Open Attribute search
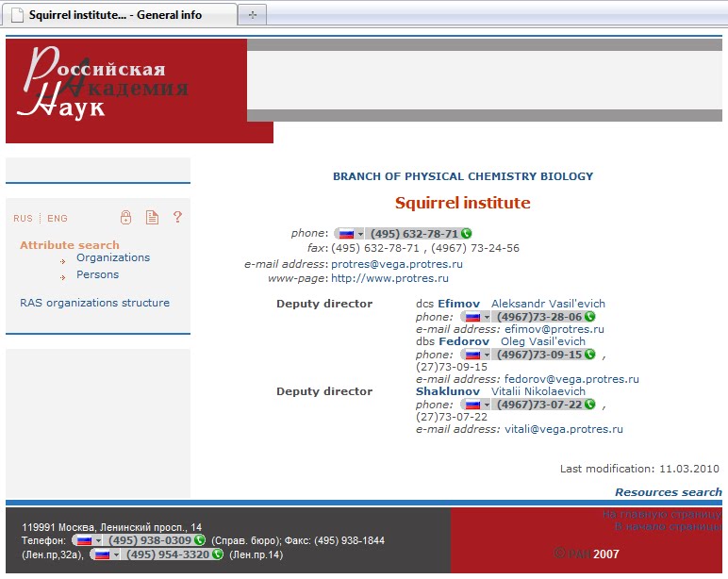The image size is (728, 579). coord(70,244)
